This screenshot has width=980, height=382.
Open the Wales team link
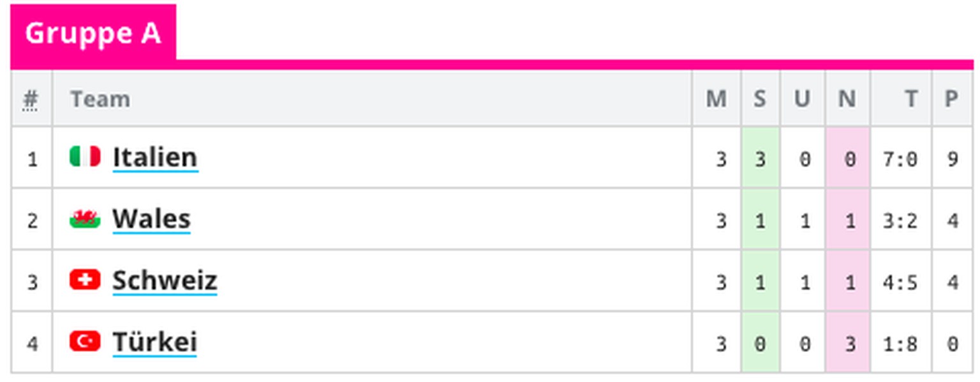coord(151,219)
